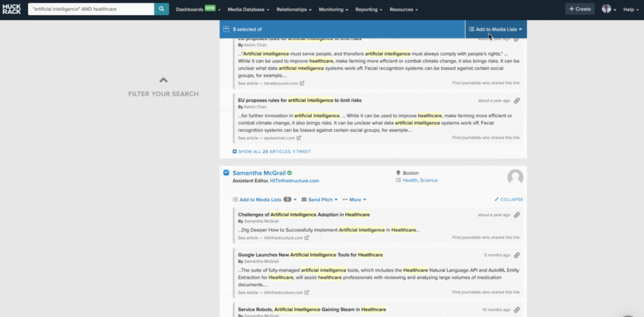The height and width of the screenshot is (317, 644).
Task: Copy link for Challenges of AI Adoption article
Action: click(x=517, y=214)
